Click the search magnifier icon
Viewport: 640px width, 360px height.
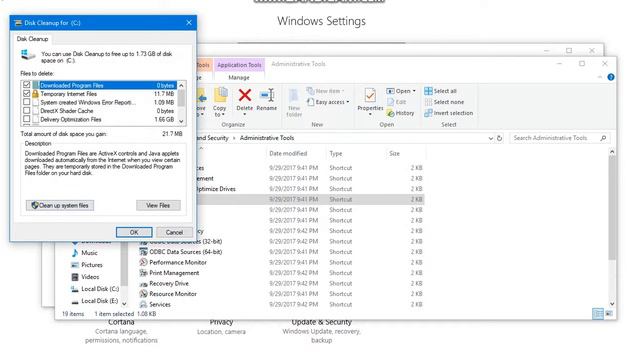click(603, 138)
